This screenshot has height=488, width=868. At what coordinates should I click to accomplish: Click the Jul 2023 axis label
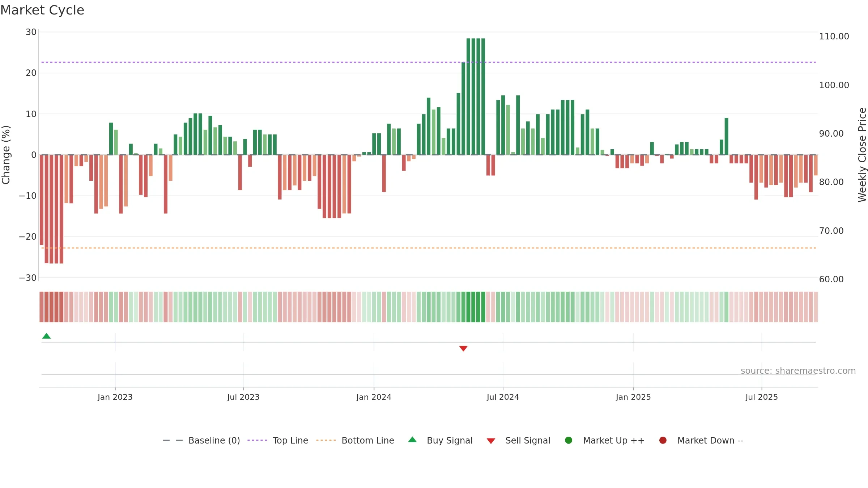[243, 397]
